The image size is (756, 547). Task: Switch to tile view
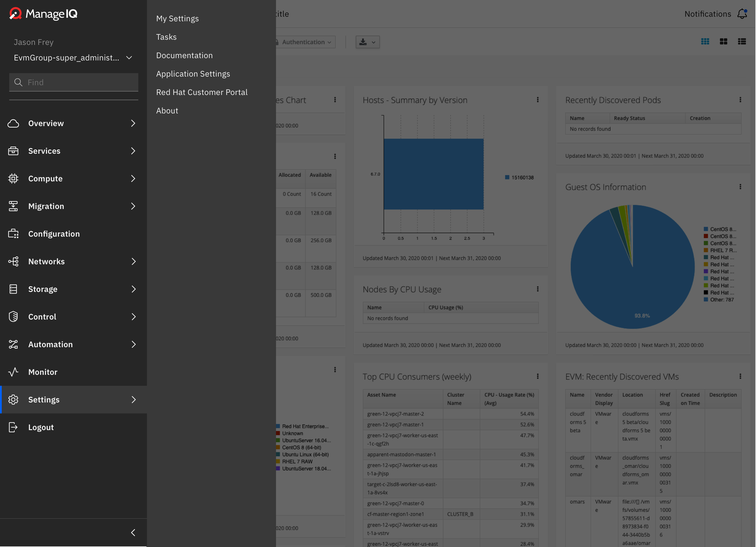(x=723, y=42)
